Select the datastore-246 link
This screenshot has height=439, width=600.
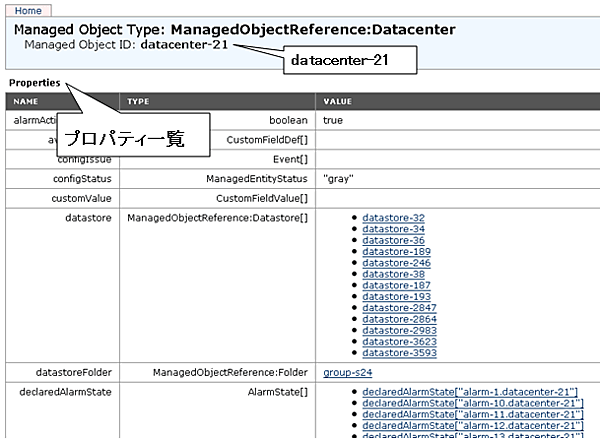tap(396, 262)
